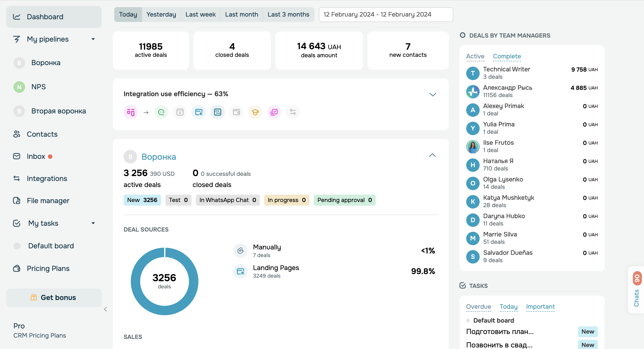Click the Manually deal source icon

(x=240, y=251)
